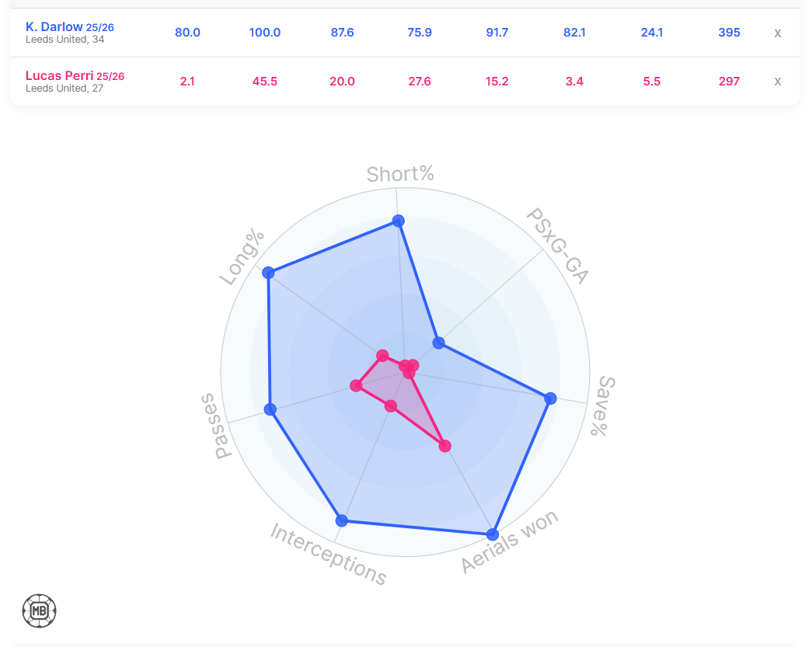Click Darlow's blue Long% data point
812x647 pixels.
[268, 273]
